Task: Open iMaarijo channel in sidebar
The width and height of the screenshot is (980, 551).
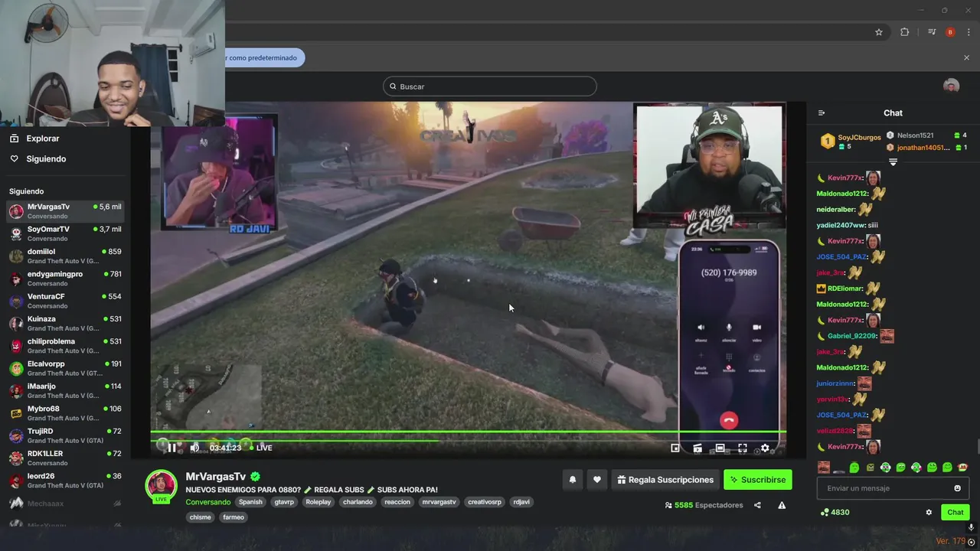Action: [65, 390]
